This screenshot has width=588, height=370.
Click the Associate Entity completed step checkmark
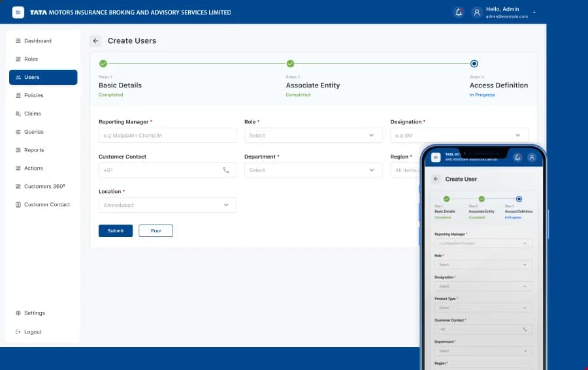pos(290,64)
